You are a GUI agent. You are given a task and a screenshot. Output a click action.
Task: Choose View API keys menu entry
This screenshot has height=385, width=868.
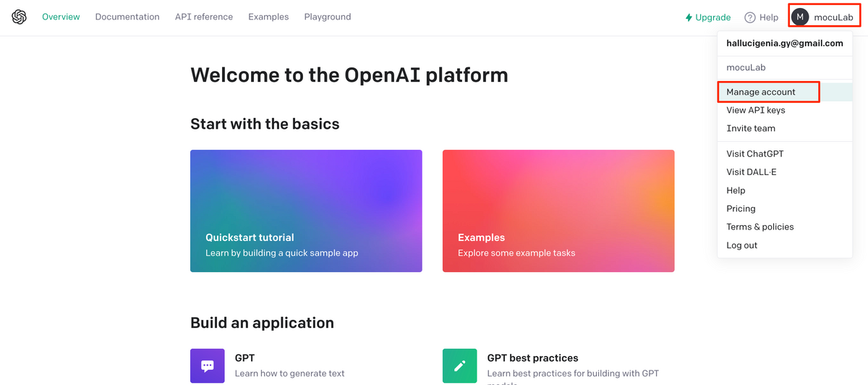(x=785, y=110)
